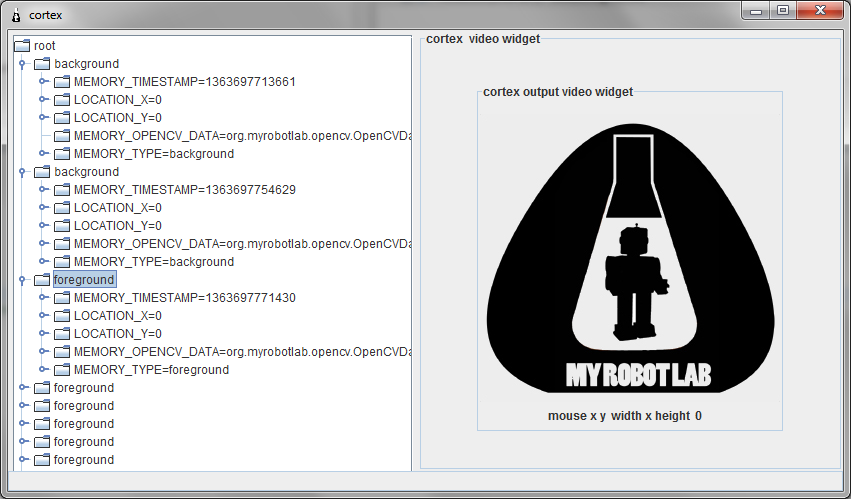Collapse the highlighted foreground node via its handle
The image size is (851, 499).
point(22,280)
